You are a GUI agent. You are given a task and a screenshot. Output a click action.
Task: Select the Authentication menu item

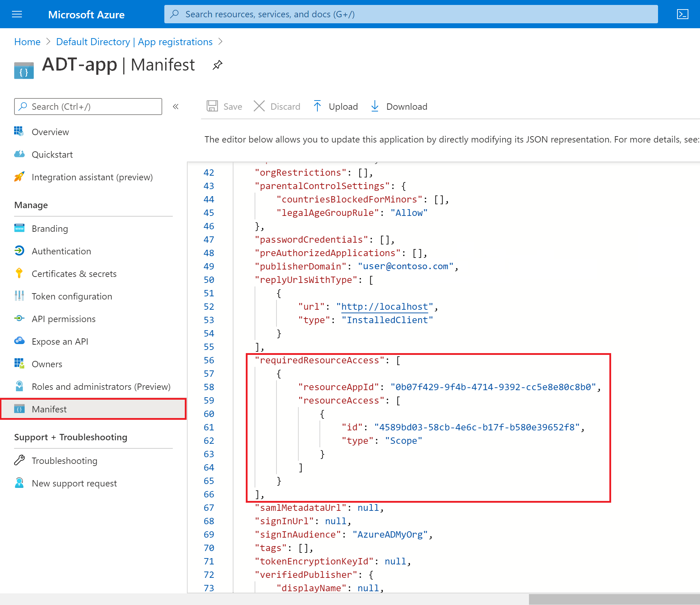(61, 251)
